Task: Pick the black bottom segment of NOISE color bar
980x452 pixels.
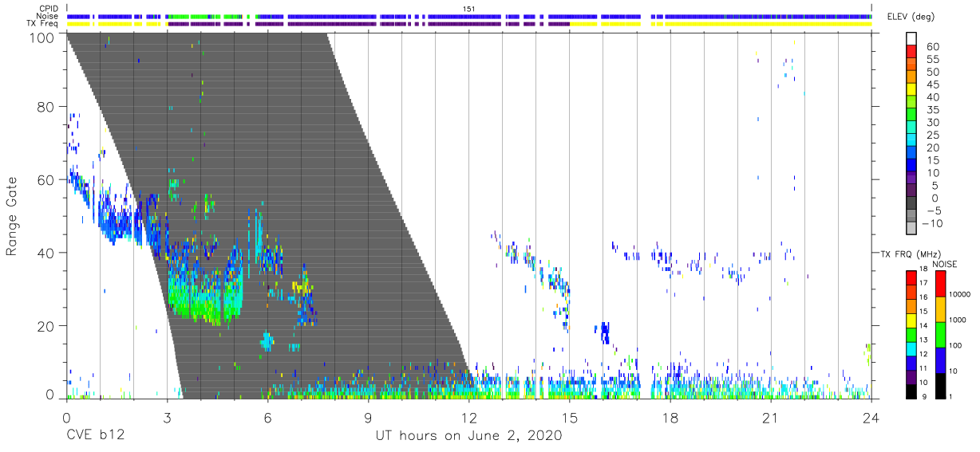Action: (x=940, y=385)
